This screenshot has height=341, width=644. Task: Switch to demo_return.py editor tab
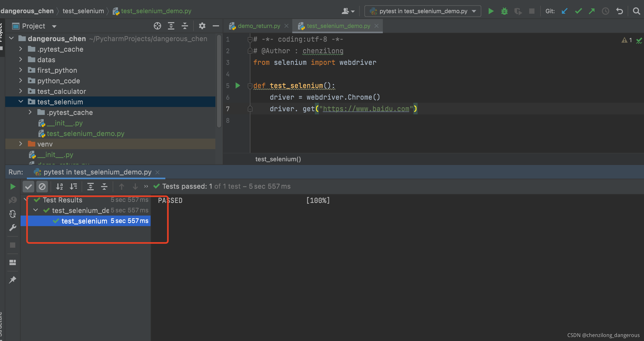coord(259,26)
